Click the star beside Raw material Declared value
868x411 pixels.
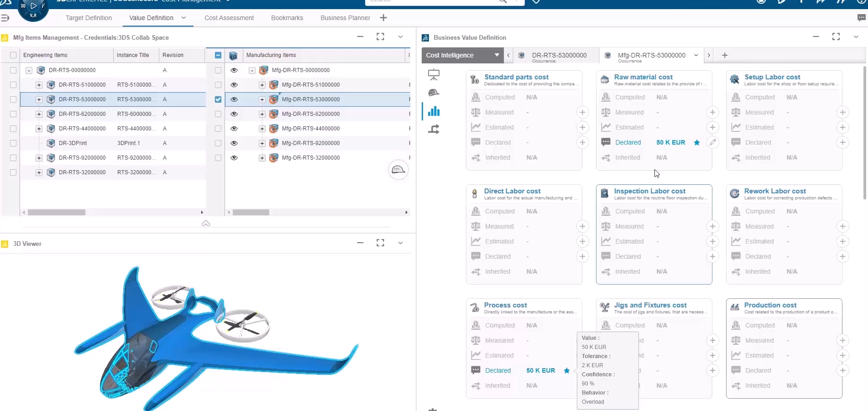(x=697, y=142)
